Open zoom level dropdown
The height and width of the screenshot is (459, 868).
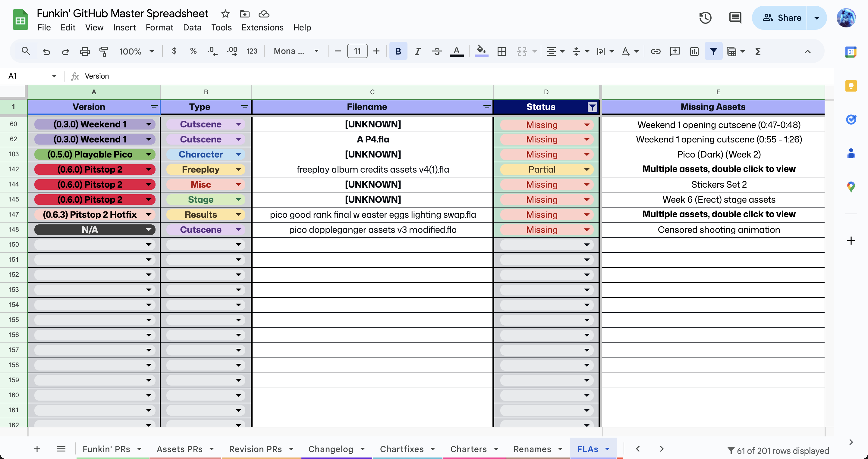tap(137, 51)
